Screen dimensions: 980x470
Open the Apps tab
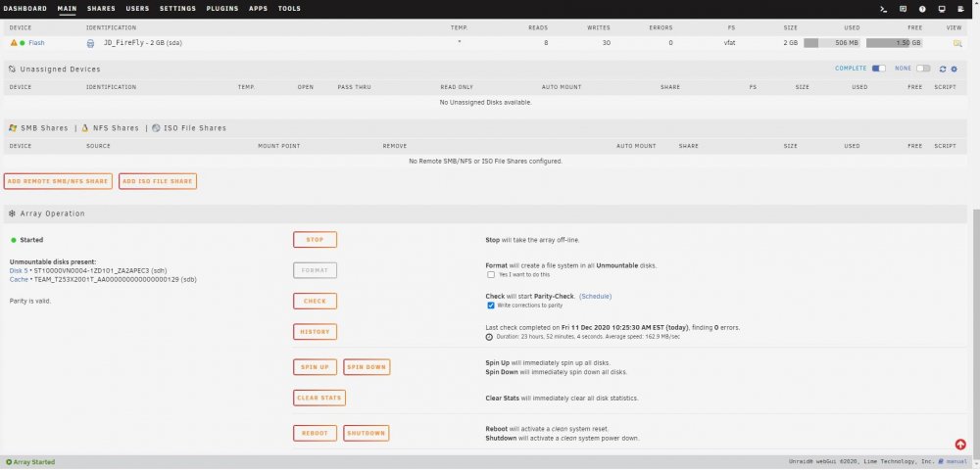pos(258,9)
